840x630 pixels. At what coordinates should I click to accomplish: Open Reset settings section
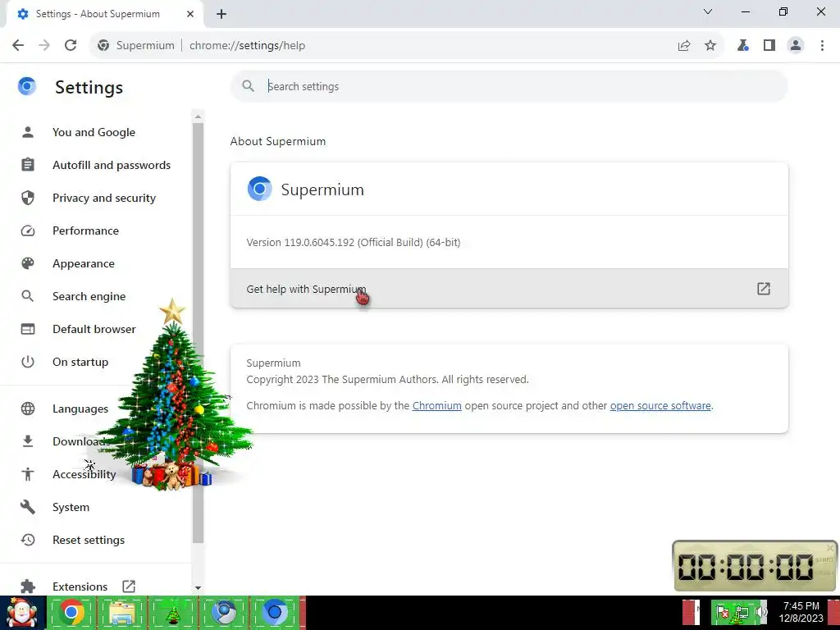[89, 540]
